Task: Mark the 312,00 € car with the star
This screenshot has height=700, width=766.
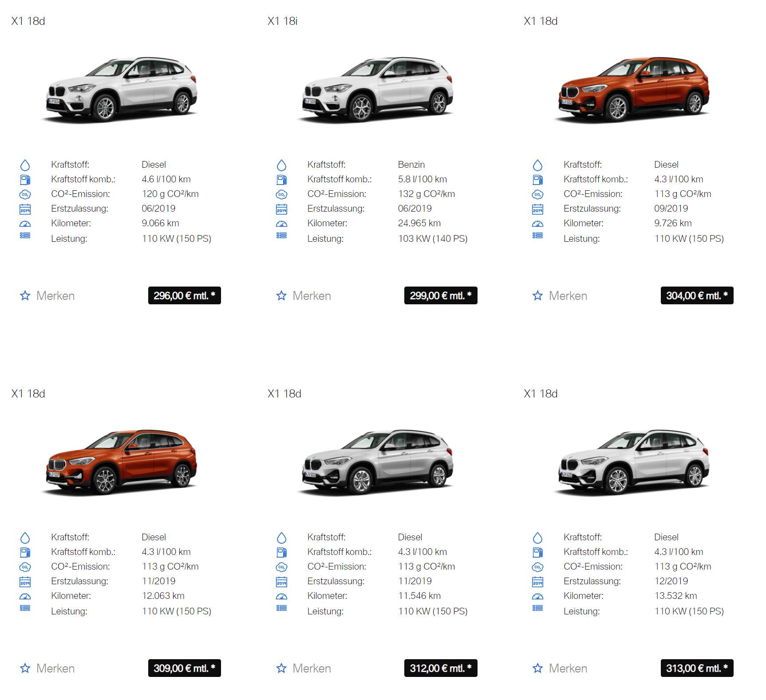Action: point(281,668)
